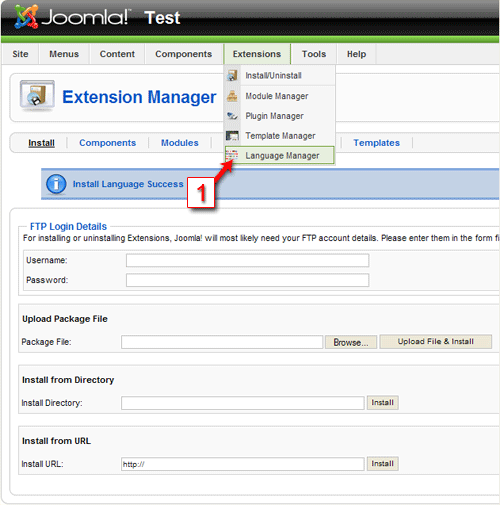Click the Browse... button
Image resolution: width=500 pixels, height=505 pixels.
[351, 342]
